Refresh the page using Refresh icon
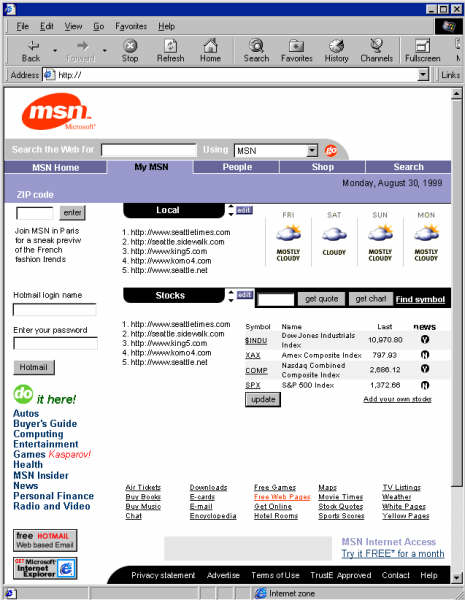 click(170, 46)
